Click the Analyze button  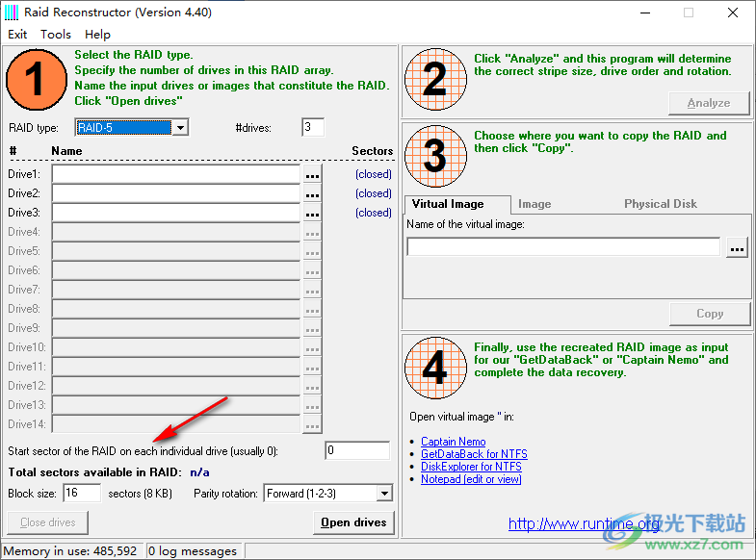click(x=709, y=103)
